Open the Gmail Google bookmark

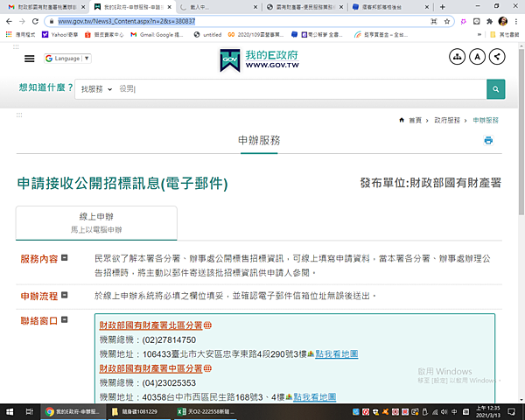[157, 34]
